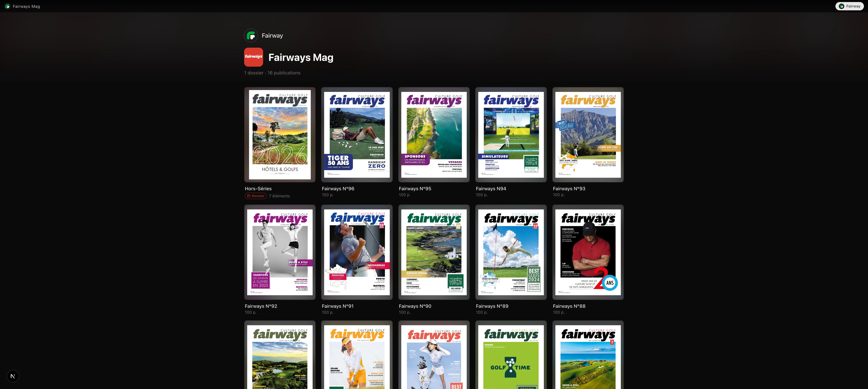Viewport: 868px width, 389px height.
Task: Click the Fairway publisher name link
Action: tap(272, 36)
